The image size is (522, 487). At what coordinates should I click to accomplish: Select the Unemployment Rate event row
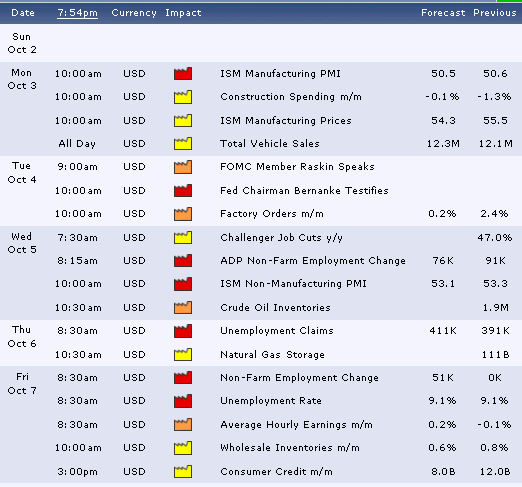(x=261, y=401)
